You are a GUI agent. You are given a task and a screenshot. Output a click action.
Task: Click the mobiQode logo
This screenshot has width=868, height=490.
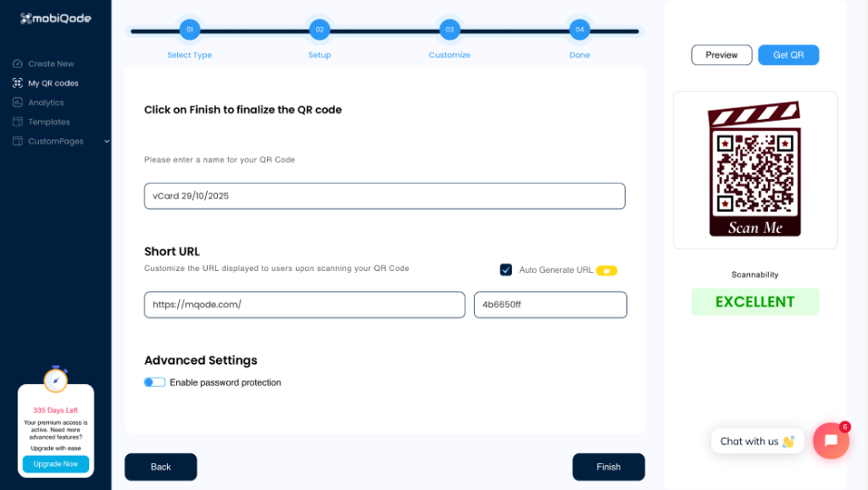(x=56, y=19)
